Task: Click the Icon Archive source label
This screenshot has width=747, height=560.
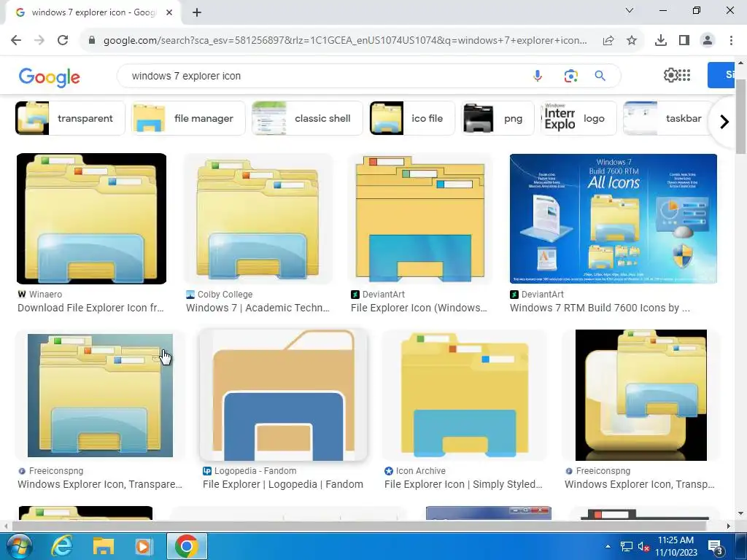Action: (x=421, y=470)
